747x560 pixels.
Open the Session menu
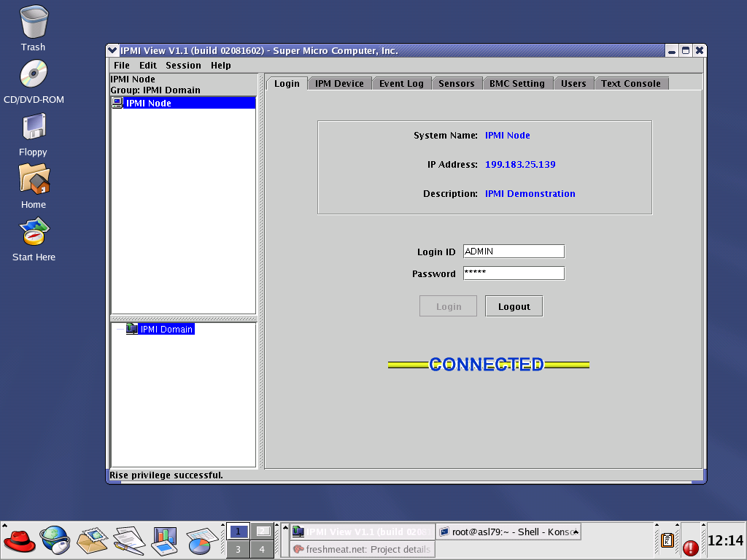point(183,65)
